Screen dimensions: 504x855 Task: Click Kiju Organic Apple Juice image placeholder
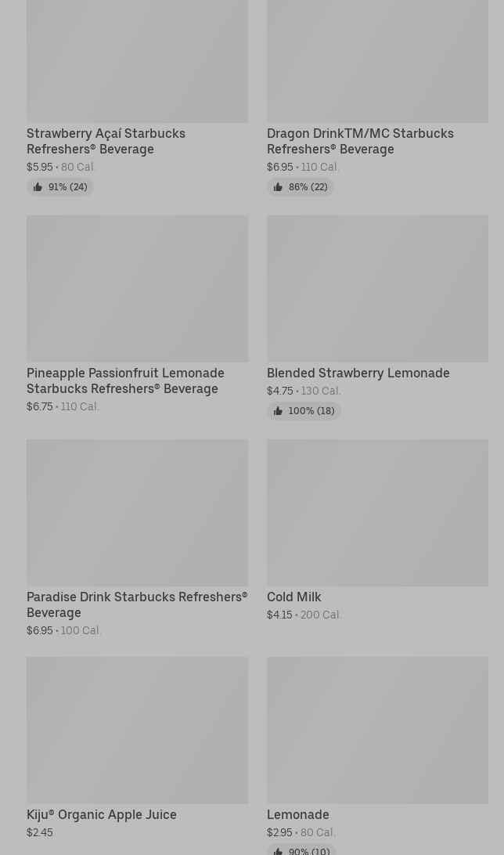pyautogui.click(x=137, y=730)
